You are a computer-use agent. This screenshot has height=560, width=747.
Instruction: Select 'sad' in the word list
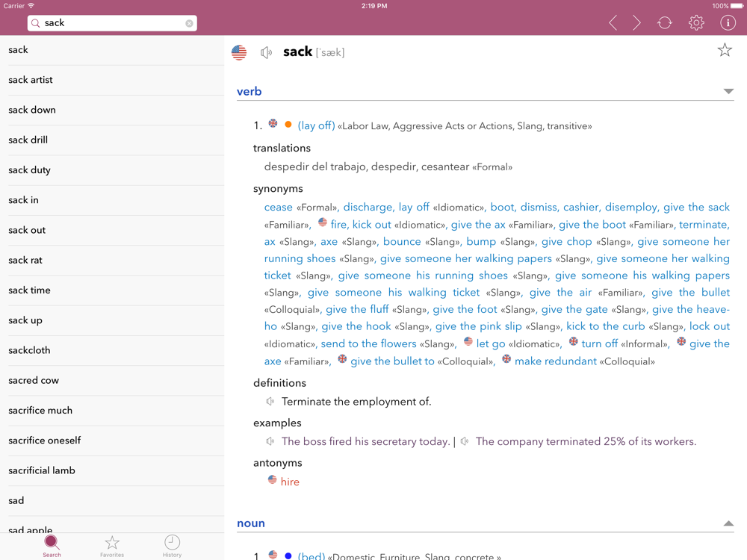pos(112,500)
